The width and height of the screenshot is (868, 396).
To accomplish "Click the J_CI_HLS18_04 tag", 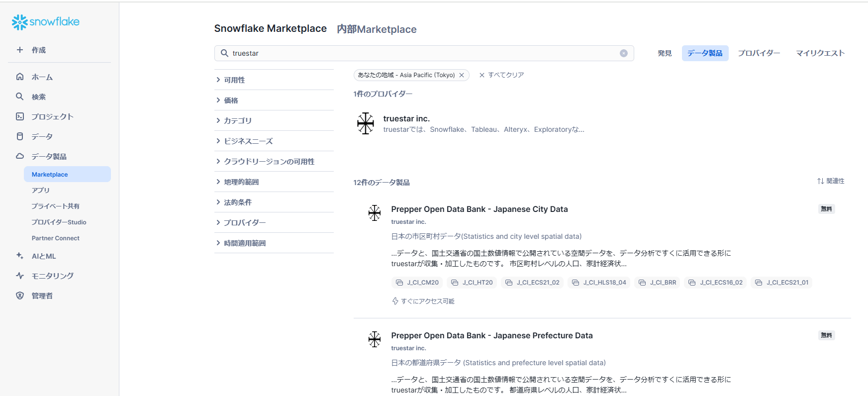I will (599, 283).
